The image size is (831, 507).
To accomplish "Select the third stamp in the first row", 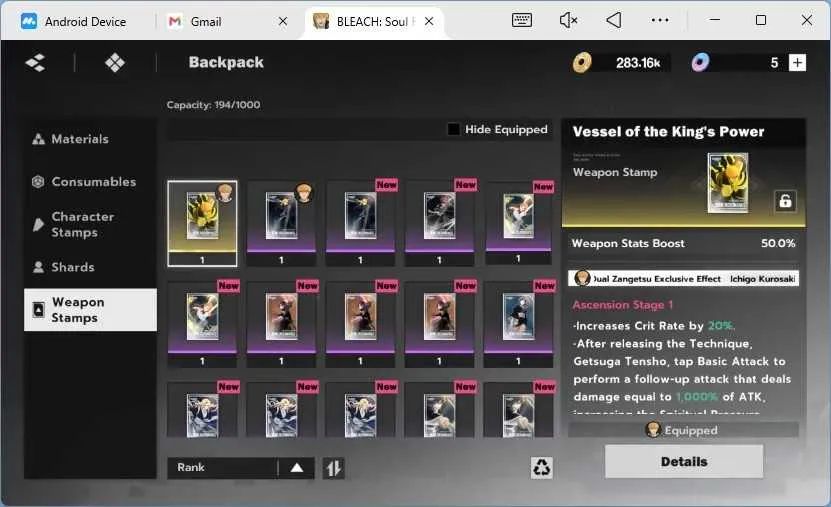I will coord(360,223).
